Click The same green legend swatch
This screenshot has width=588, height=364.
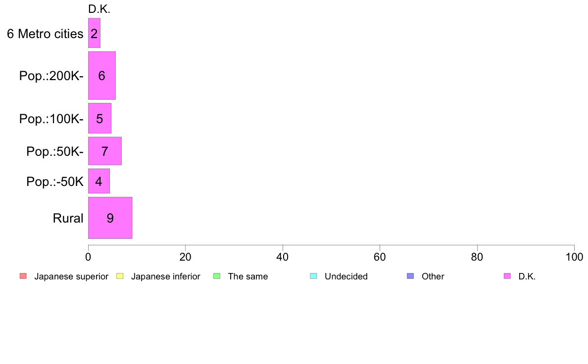217,276
